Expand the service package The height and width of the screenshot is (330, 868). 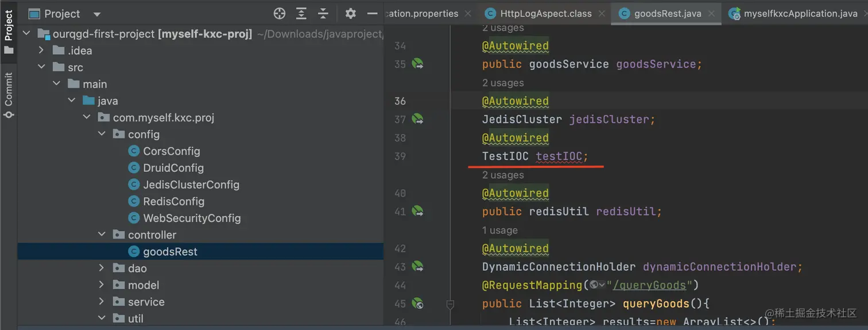click(102, 301)
